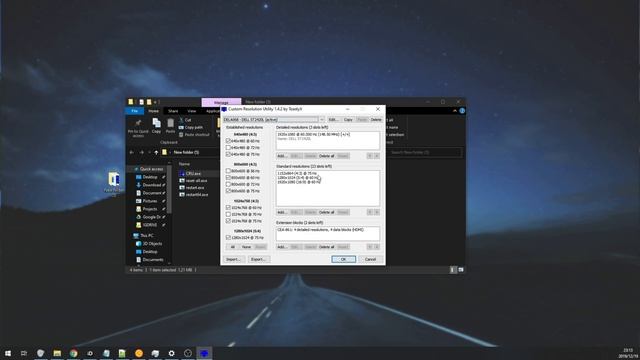The width and height of the screenshot is (640, 360).
Task: Open the monitor selection dropdown in CRU
Action: pos(322,120)
